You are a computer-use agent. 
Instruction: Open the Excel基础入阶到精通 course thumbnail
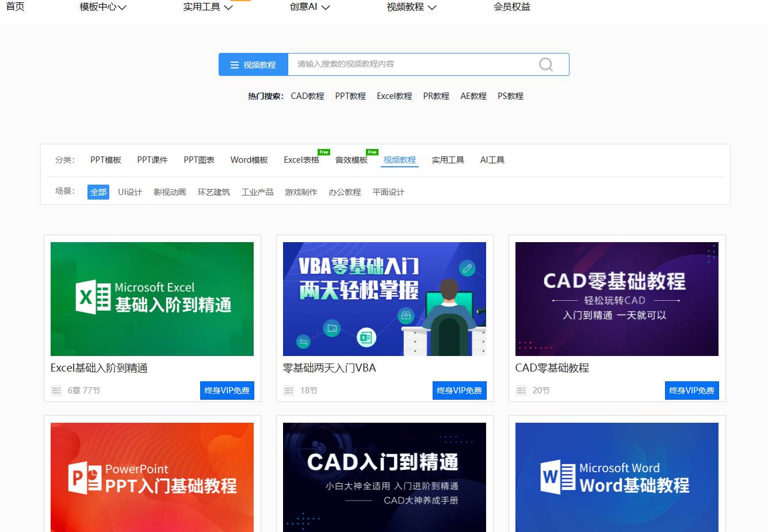coord(152,299)
